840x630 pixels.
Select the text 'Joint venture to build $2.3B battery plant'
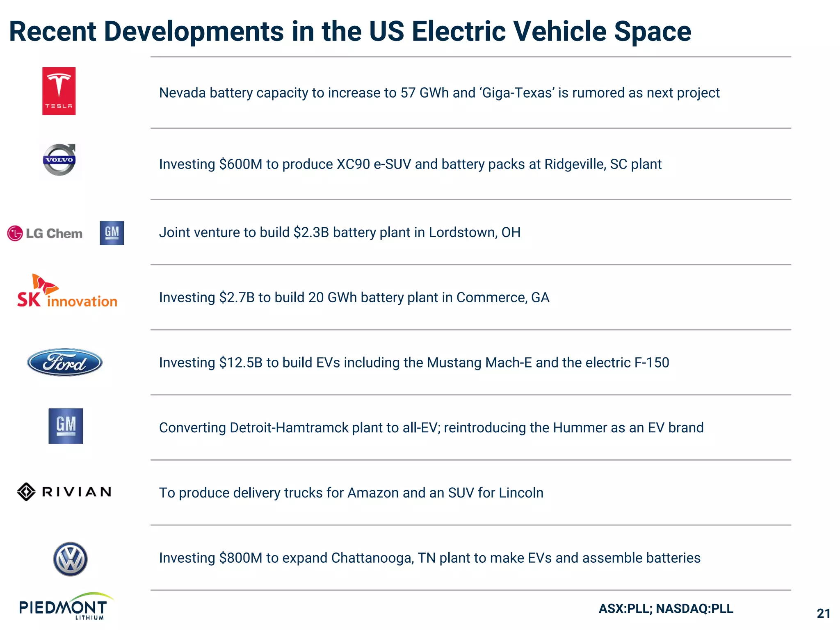point(284,233)
